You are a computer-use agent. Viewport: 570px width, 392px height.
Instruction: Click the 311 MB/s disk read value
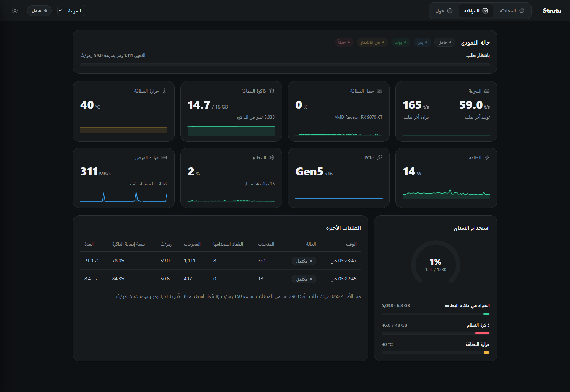pos(95,172)
